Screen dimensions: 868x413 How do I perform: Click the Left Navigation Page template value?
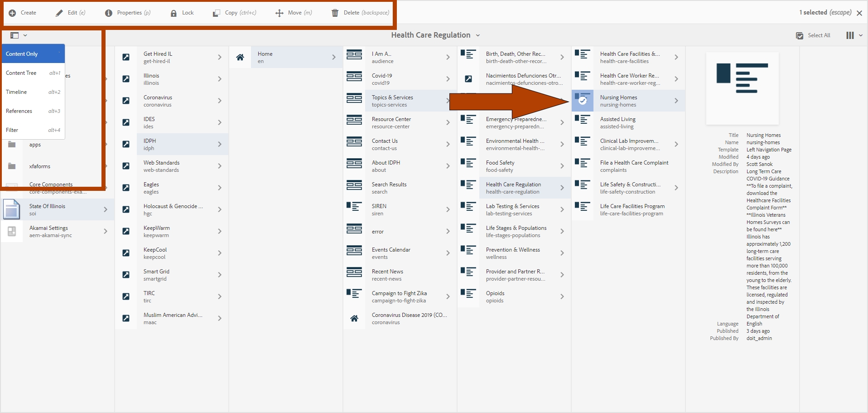[769, 150]
